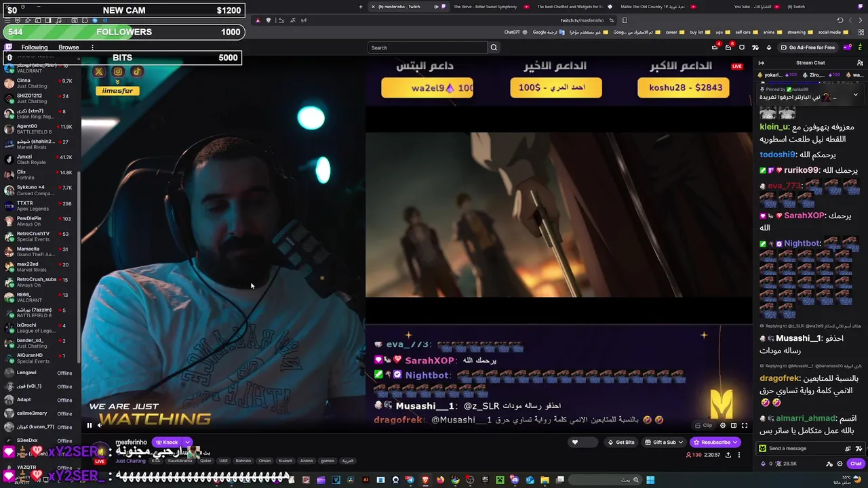This screenshot has height=488, width=868.
Task: Reload the page in the browser
Action: click(x=840, y=20)
